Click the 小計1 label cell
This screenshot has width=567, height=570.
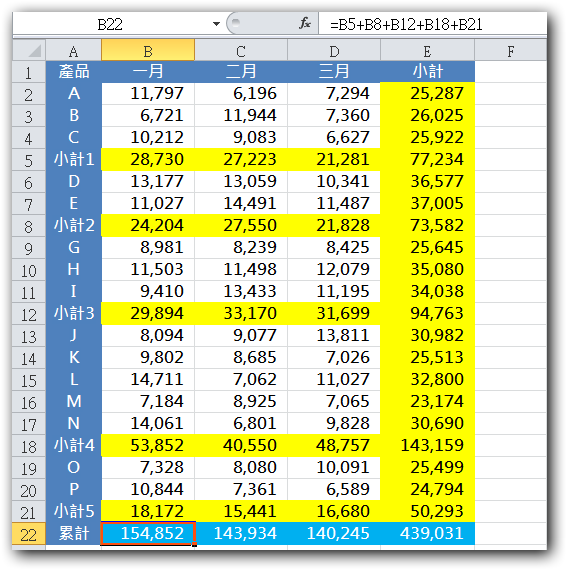(73, 160)
